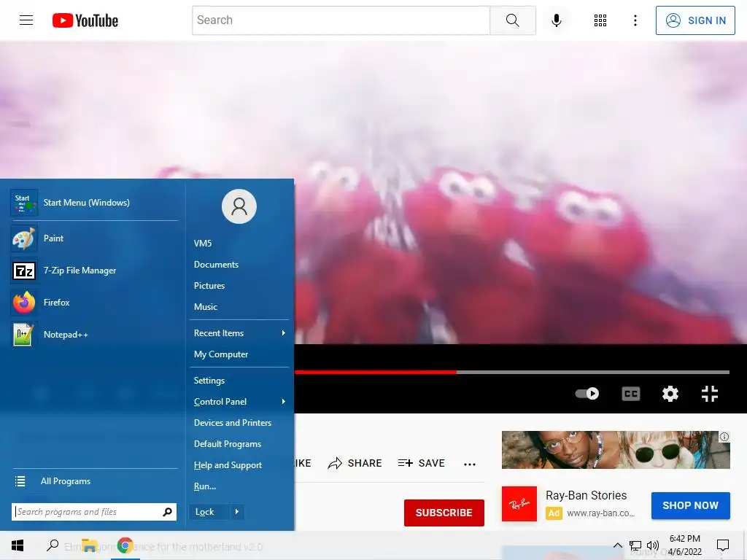Toggle closed captions on the video
This screenshot has height=560, width=747.
click(631, 394)
